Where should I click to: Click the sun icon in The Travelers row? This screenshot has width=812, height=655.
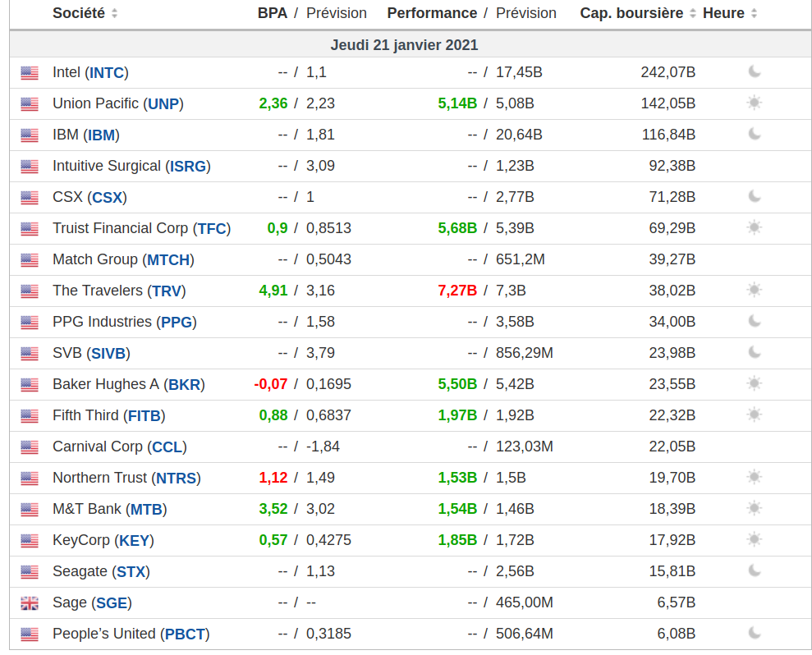[x=755, y=290]
